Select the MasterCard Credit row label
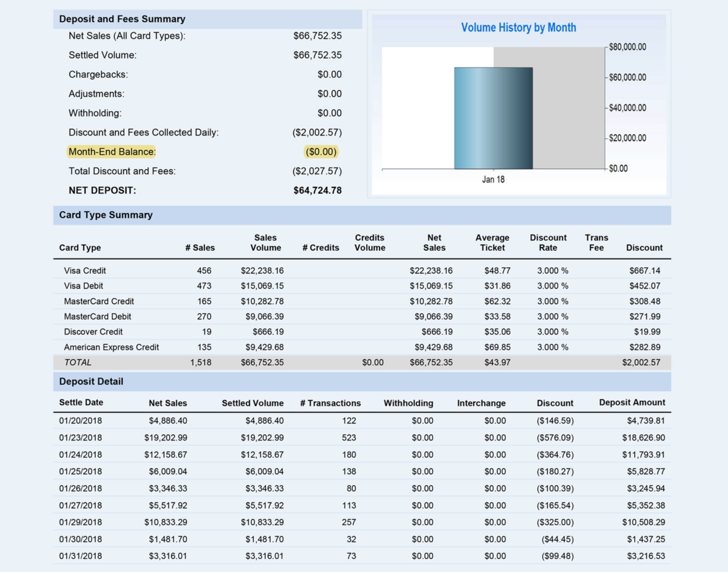The height and width of the screenshot is (572, 728). point(99,302)
